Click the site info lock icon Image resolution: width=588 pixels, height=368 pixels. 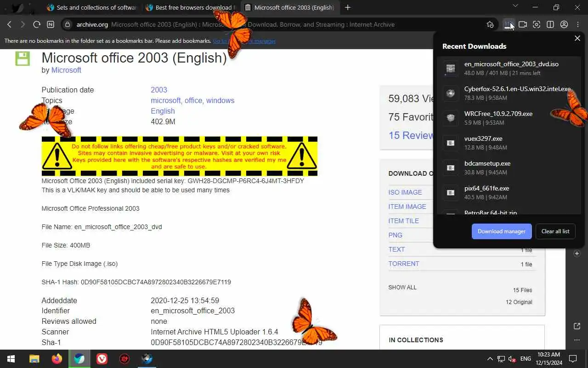pyautogui.click(x=68, y=24)
